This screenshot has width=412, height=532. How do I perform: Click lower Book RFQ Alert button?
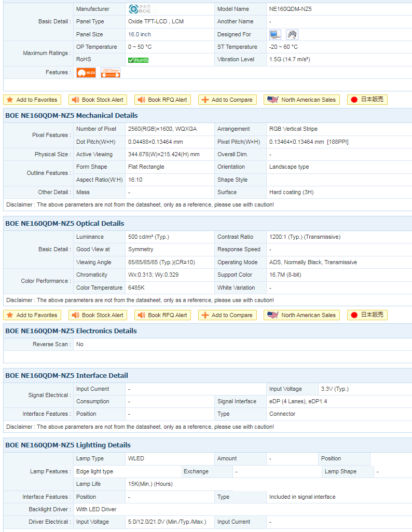point(163,315)
